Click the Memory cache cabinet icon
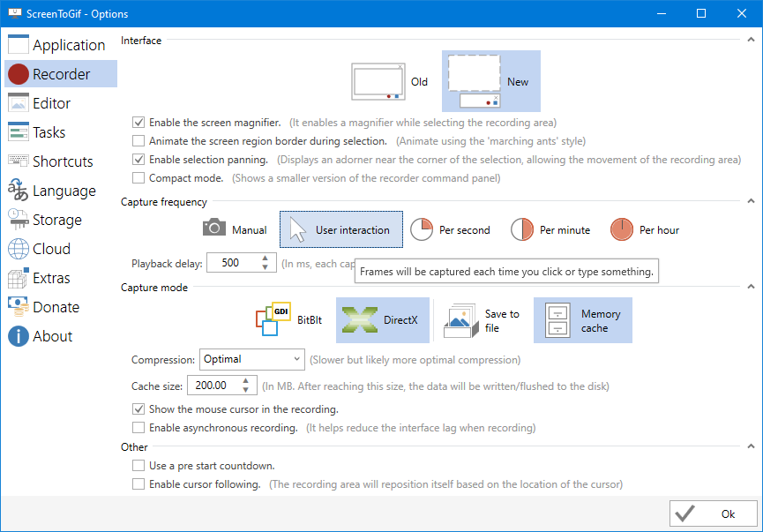Screen dimensions: 763x532 [557, 319]
